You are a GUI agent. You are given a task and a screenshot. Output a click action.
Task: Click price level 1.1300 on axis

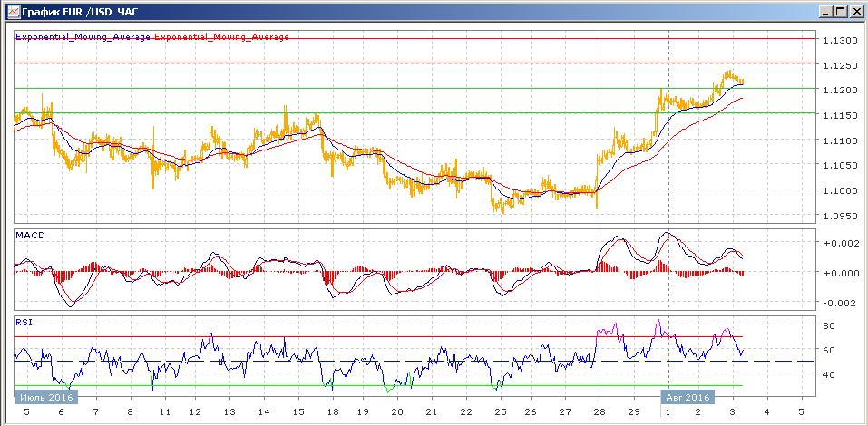click(x=839, y=41)
